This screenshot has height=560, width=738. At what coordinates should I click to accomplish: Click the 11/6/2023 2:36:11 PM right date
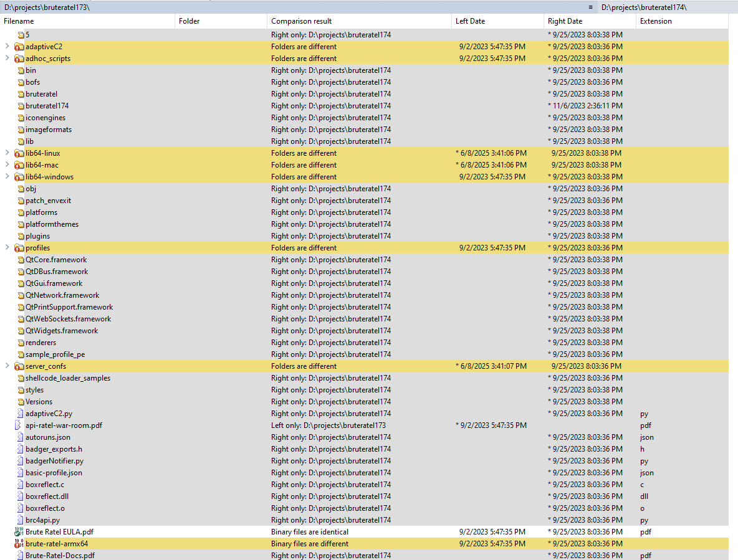point(587,106)
